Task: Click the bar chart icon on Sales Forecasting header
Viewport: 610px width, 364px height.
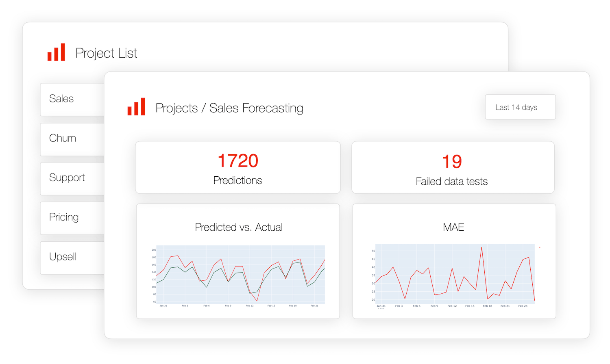Action: pos(136,107)
